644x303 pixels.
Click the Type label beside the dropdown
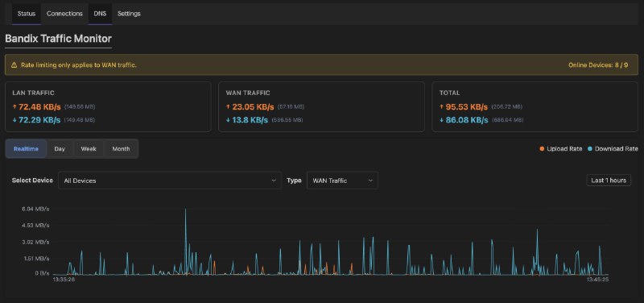pyautogui.click(x=294, y=180)
